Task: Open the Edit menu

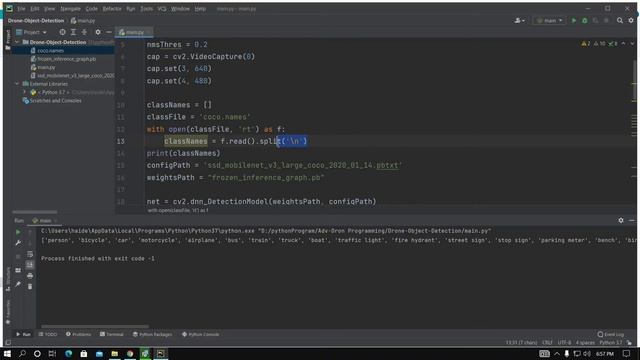Action: 35,9
